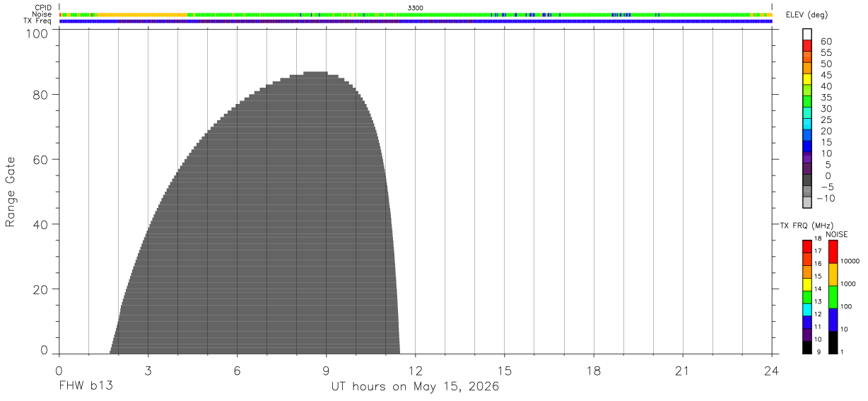Click the red swatch in the ELEV legend
Screen dimensions: 868x401
(807, 46)
